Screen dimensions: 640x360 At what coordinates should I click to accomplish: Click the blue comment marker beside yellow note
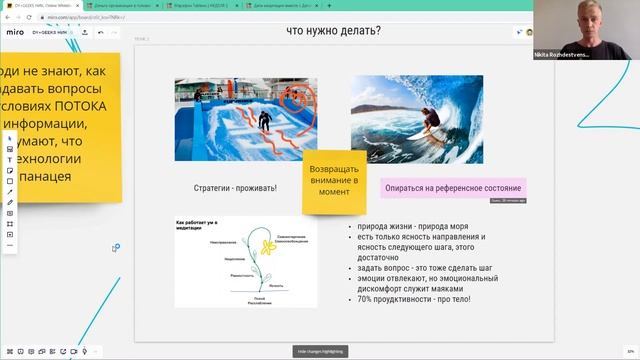coord(116,248)
